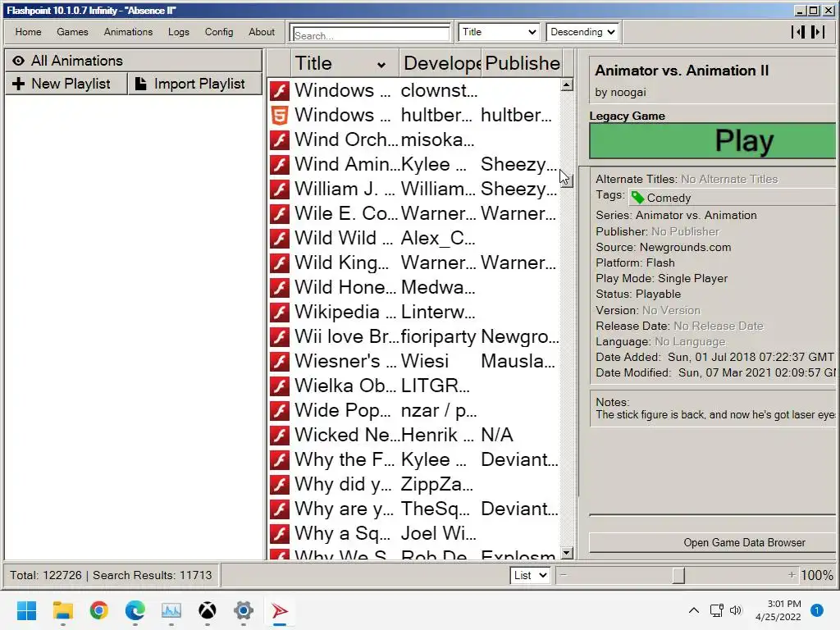Click the green Comedy tag icon
This screenshot has width=840, height=630.
coord(637,198)
